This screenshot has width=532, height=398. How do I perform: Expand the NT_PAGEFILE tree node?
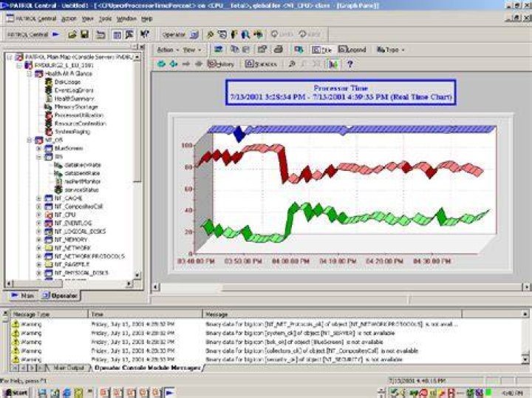38,265
